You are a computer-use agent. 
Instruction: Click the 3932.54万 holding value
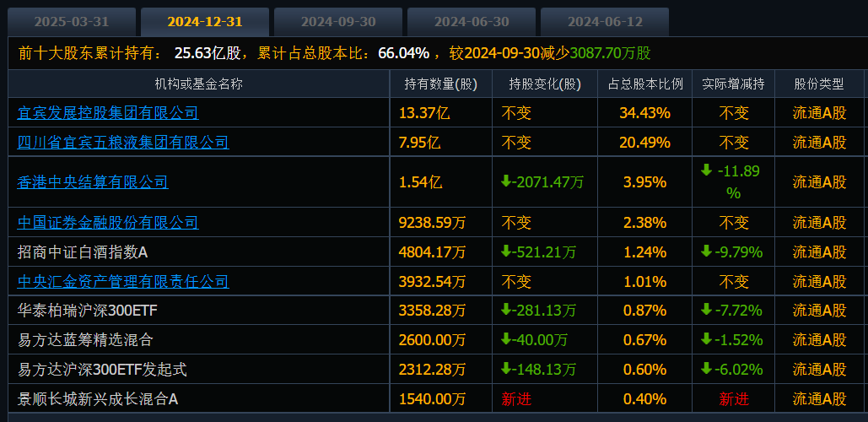(433, 282)
